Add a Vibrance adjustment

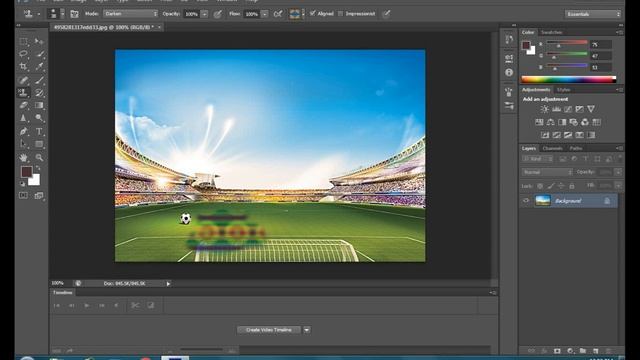point(591,109)
